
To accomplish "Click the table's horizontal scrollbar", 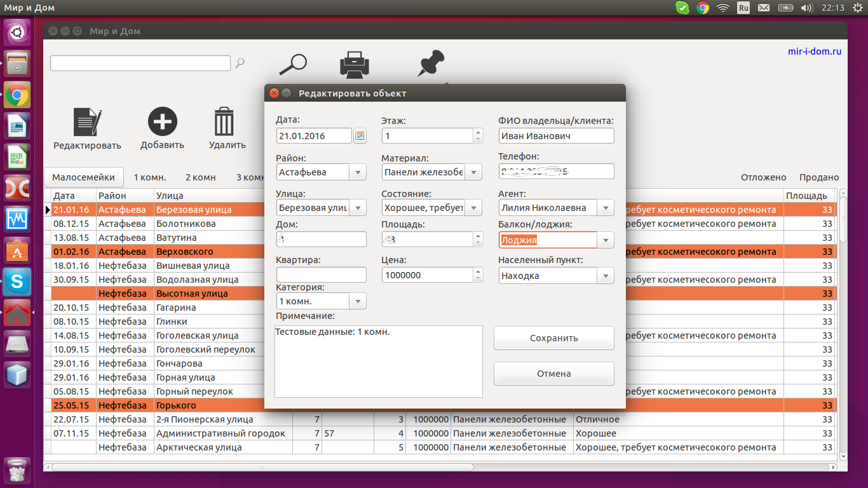I will click(x=442, y=467).
